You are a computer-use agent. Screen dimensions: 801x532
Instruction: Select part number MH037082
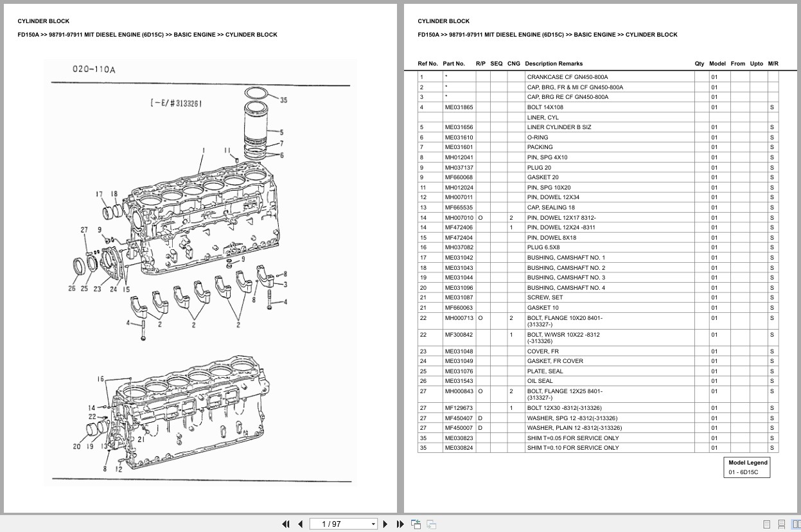[x=459, y=247]
